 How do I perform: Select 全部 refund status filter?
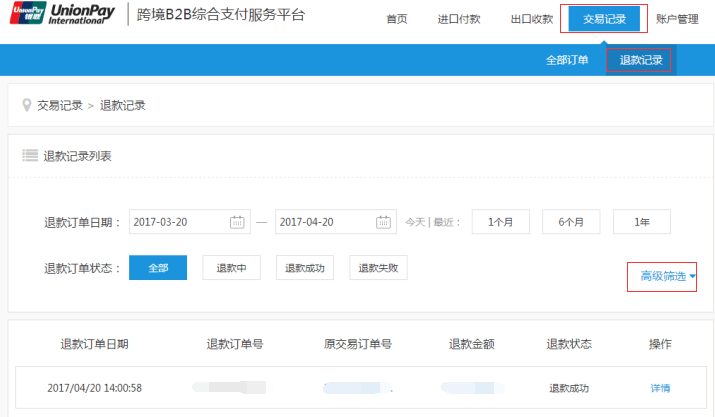coord(158,268)
